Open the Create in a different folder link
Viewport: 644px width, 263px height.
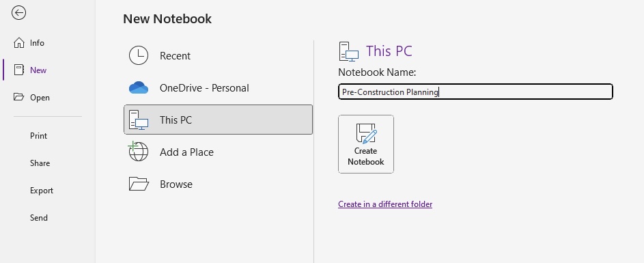point(385,204)
